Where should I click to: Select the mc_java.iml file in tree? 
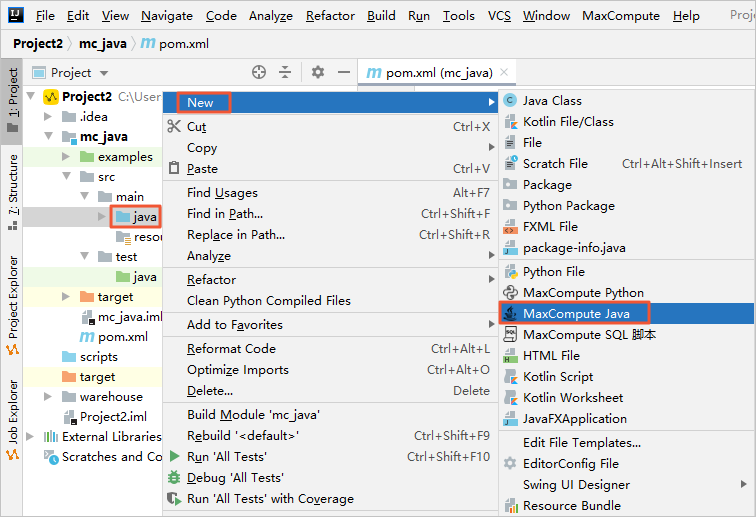pyautogui.click(x=122, y=317)
